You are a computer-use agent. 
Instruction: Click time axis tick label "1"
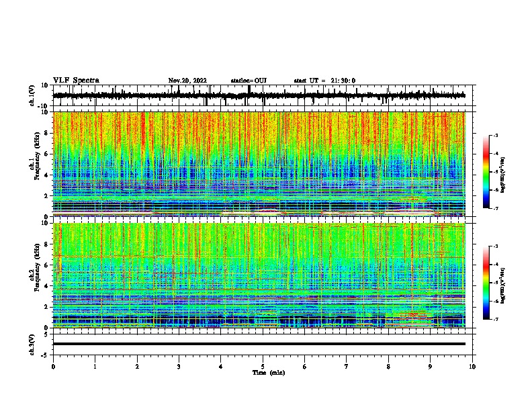95,367
